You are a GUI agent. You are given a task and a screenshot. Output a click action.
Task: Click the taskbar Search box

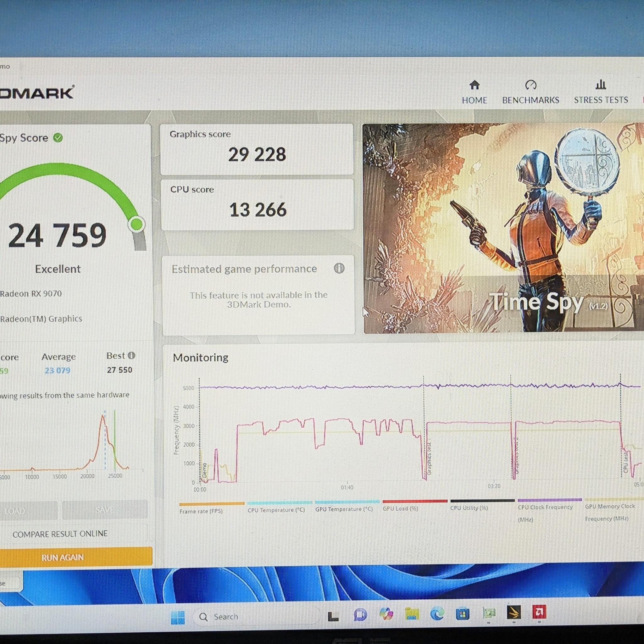(256, 617)
